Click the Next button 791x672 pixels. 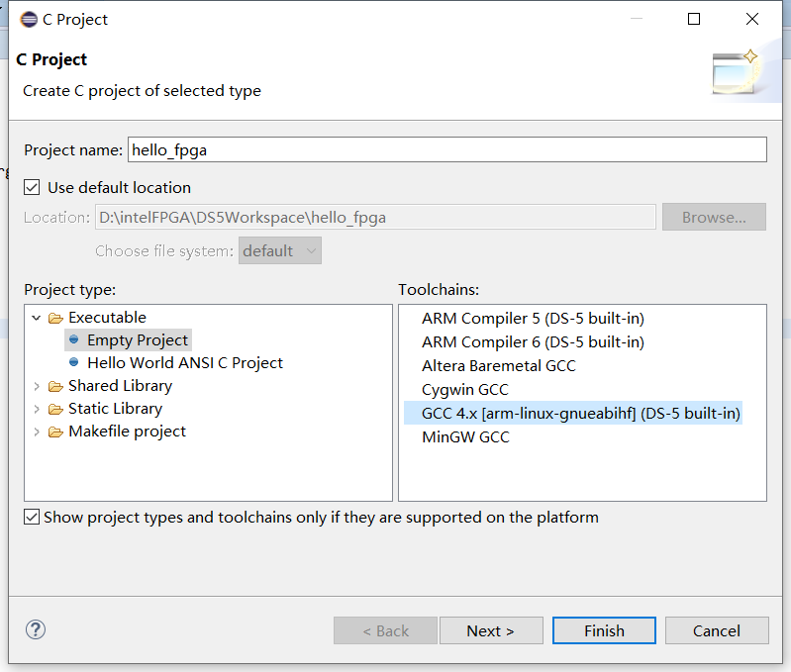click(x=491, y=630)
